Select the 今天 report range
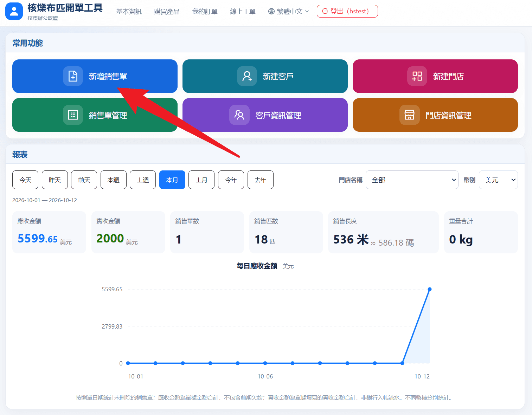532x415 pixels. (25, 180)
